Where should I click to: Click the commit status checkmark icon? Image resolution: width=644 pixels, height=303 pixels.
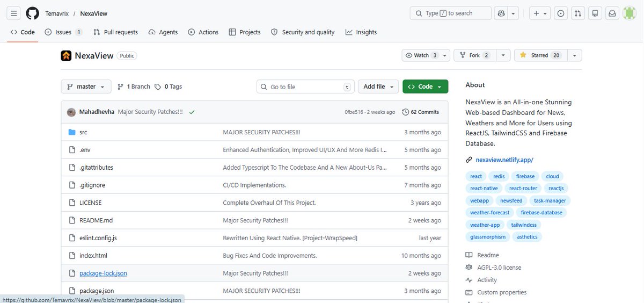click(192, 112)
